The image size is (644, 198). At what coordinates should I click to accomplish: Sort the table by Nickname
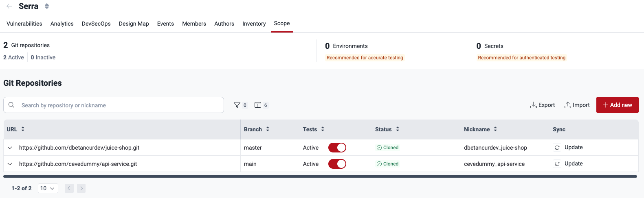tap(495, 129)
